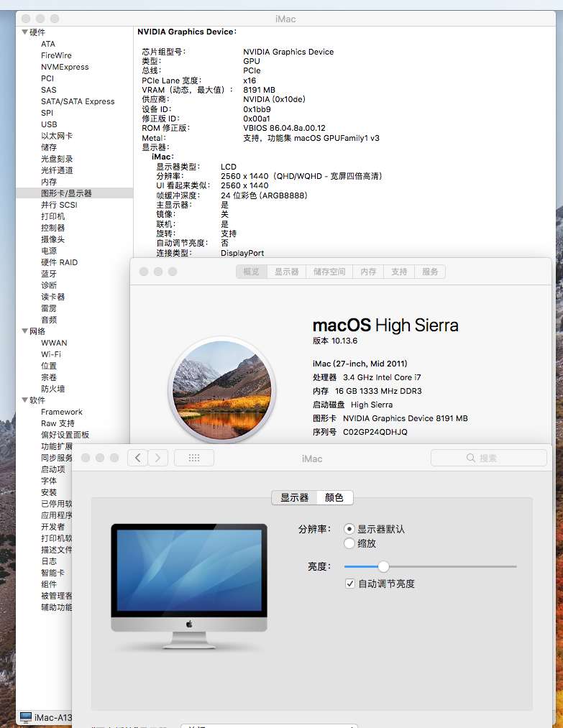Click the iMac display preview thumbnail
This screenshot has width=563, height=728.
tap(189, 586)
